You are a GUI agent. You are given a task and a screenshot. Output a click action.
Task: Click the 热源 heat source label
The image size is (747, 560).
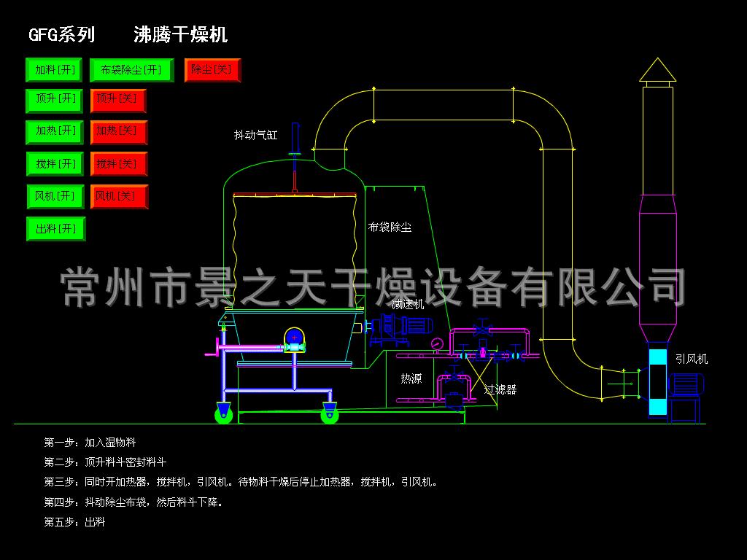(411, 378)
